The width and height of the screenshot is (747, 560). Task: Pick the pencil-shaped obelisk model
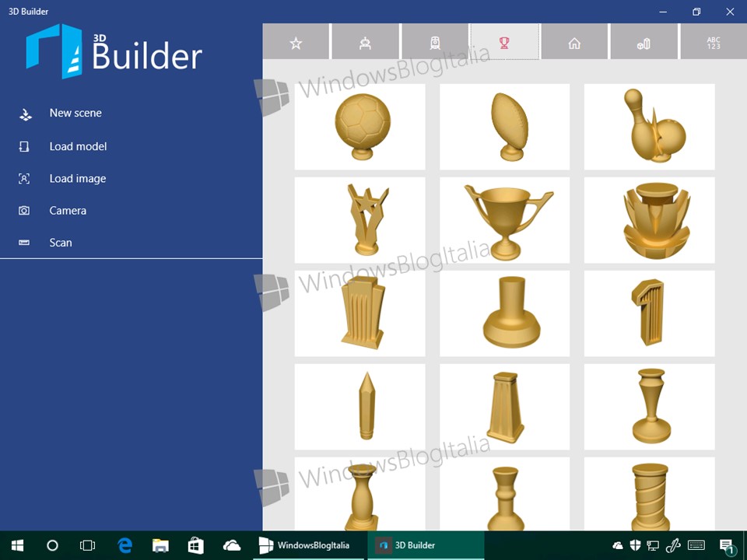(359, 407)
